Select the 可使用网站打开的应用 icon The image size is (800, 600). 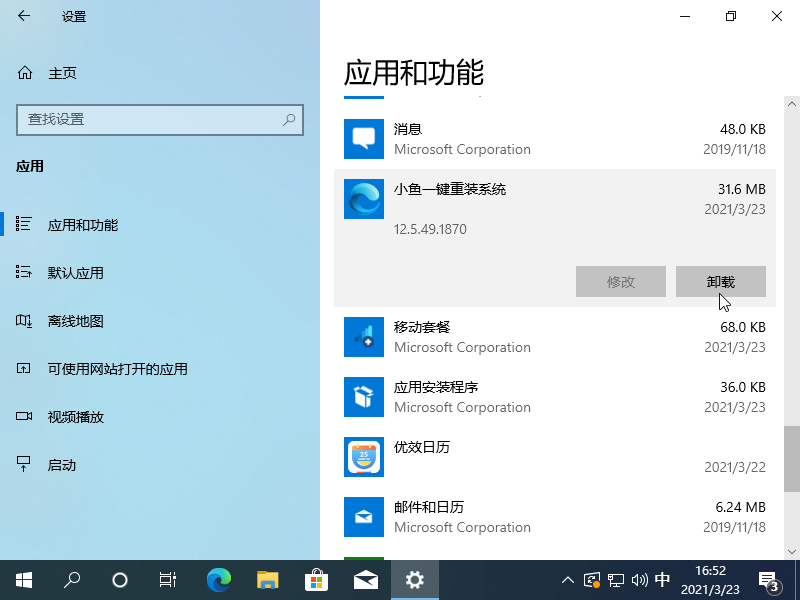pyautogui.click(x=23, y=368)
